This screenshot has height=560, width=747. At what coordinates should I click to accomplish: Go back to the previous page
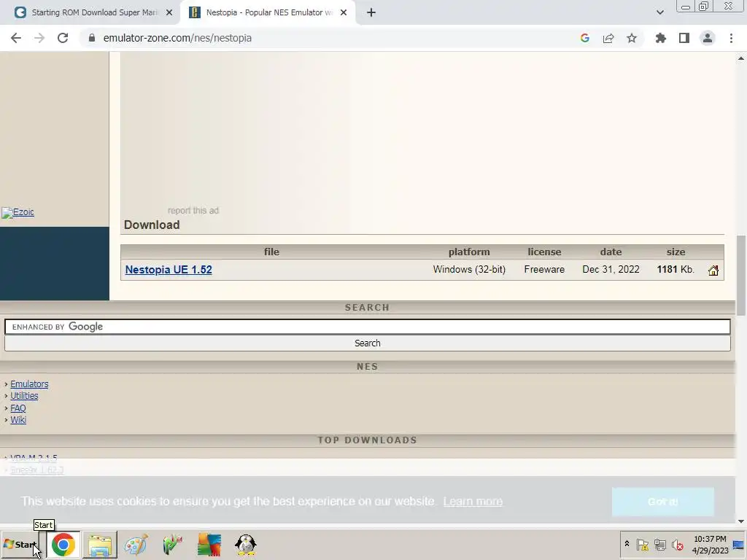(16, 38)
